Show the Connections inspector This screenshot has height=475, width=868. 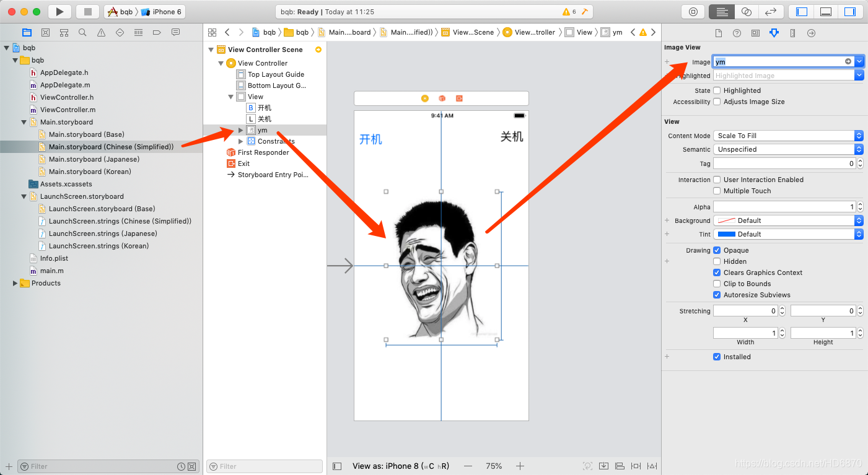coord(811,33)
